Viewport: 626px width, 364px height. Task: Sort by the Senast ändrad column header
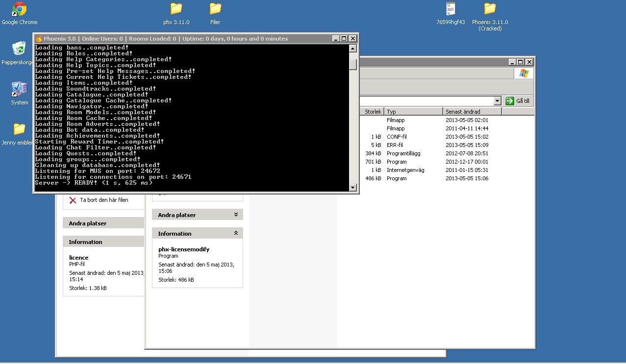(x=472, y=112)
